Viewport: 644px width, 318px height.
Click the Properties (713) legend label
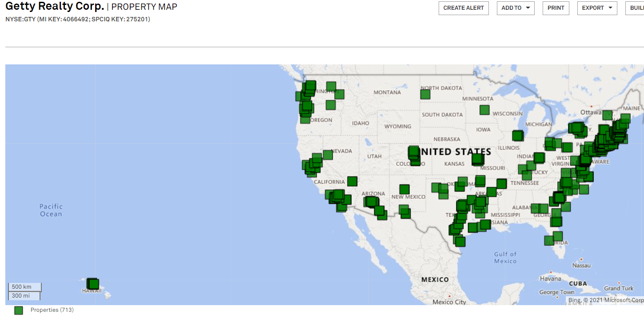(x=52, y=310)
